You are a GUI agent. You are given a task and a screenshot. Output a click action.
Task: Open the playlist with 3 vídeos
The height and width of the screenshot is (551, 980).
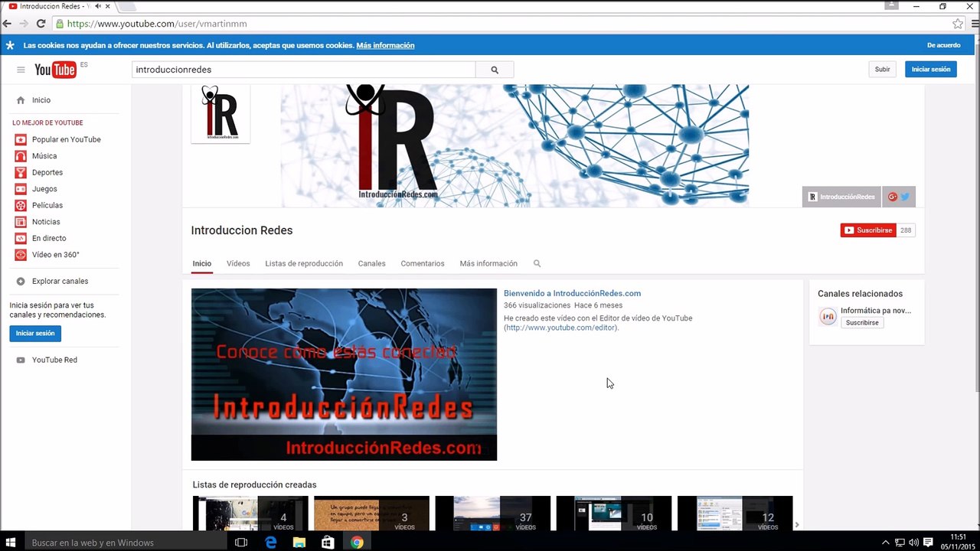(371, 514)
